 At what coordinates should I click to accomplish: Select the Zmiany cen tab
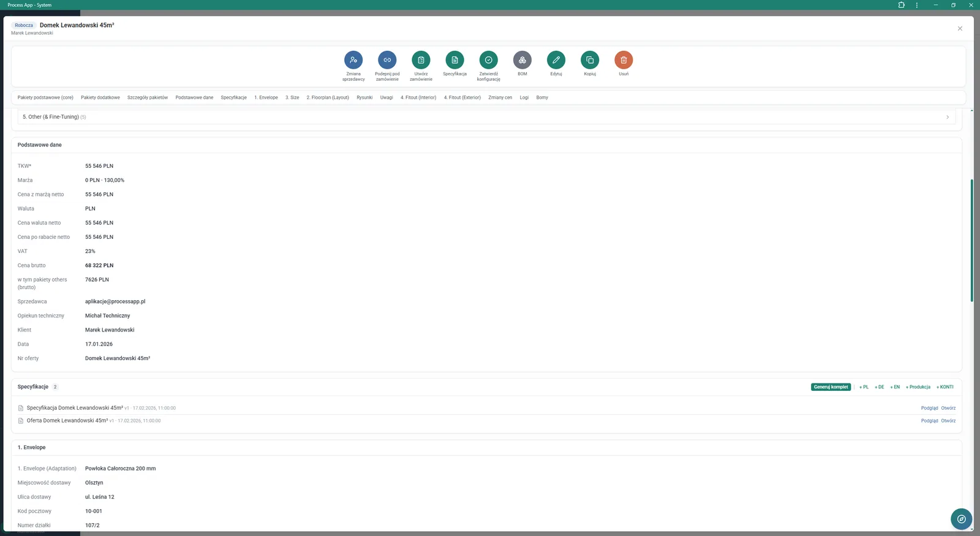[x=500, y=97]
